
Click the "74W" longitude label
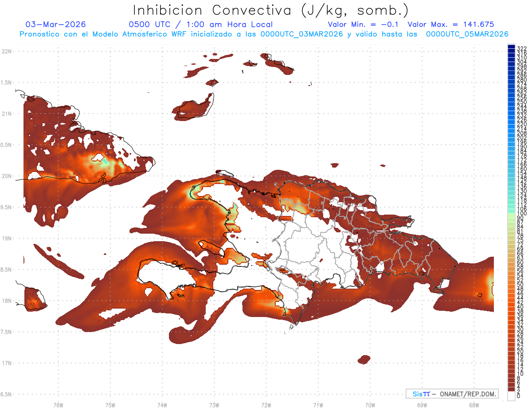[162, 405]
